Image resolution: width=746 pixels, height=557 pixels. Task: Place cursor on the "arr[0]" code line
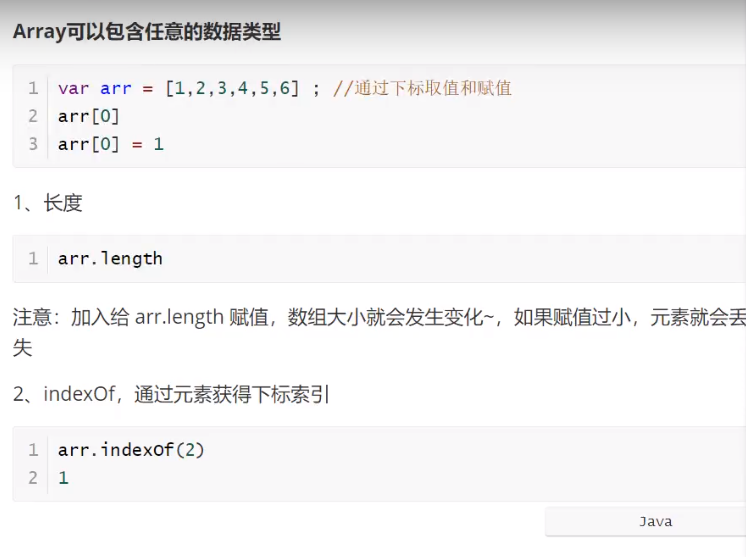[89, 116]
